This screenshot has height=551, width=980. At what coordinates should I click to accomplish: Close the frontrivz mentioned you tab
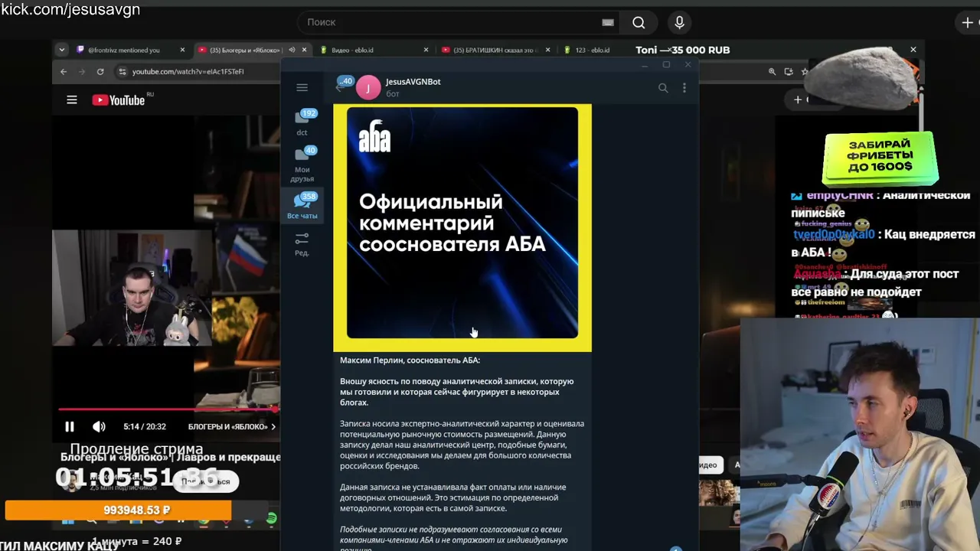pos(182,51)
